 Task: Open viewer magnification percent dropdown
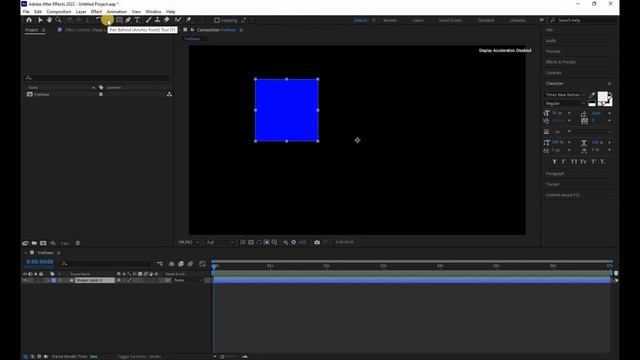(188, 242)
